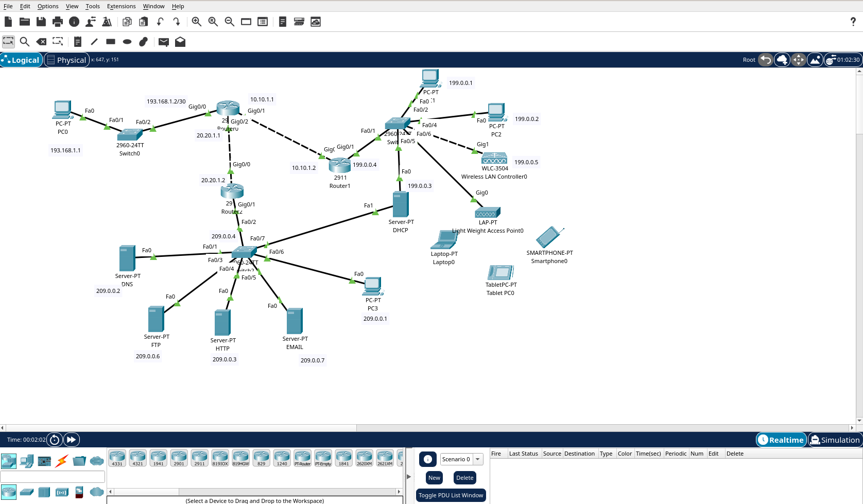Screen dimensions: 863x504
Task: Click the New scenario button
Action: tap(434, 478)
